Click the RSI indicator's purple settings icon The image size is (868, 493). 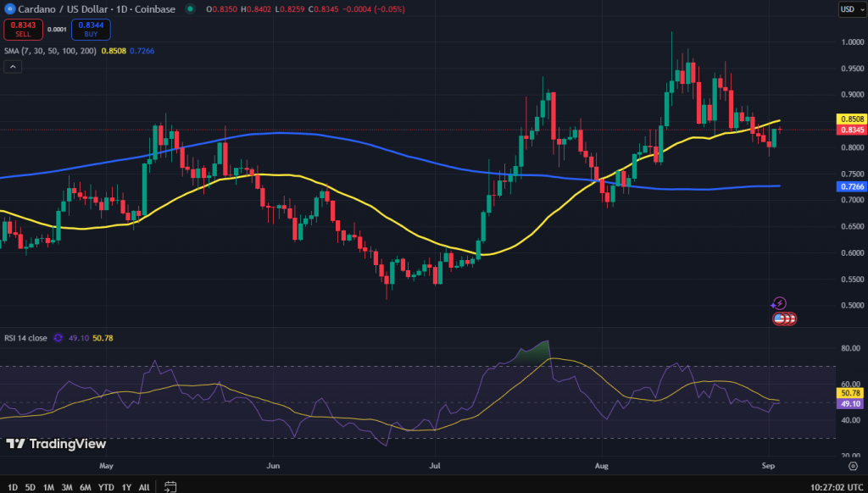(x=57, y=338)
